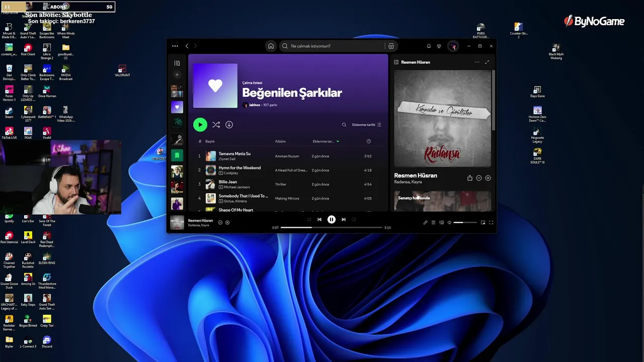Search within the playlist using the magnifier icon
Viewport: 644px width, 362px height.
344,125
